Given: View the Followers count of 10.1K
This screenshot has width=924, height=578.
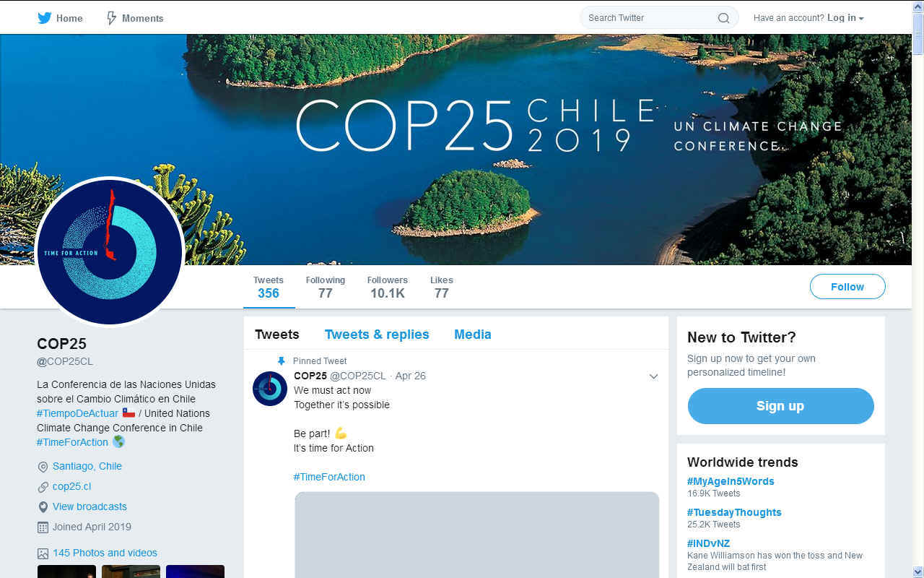Looking at the screenshot, I should (388, 287).
